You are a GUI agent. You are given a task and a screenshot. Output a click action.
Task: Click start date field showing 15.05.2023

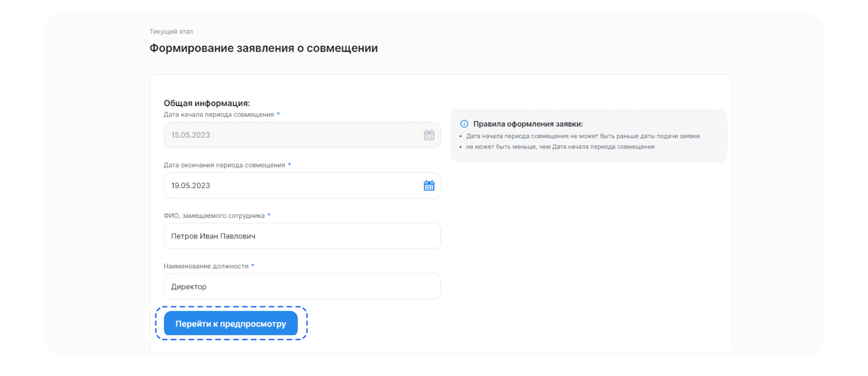click(302, 135)
